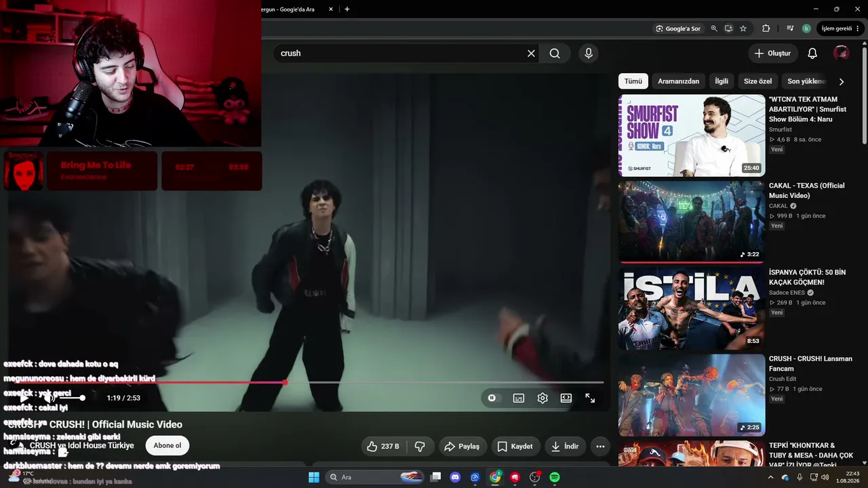Click the install app icon in address bar
This screenshot has height=488, width=868.
(729, 28)
